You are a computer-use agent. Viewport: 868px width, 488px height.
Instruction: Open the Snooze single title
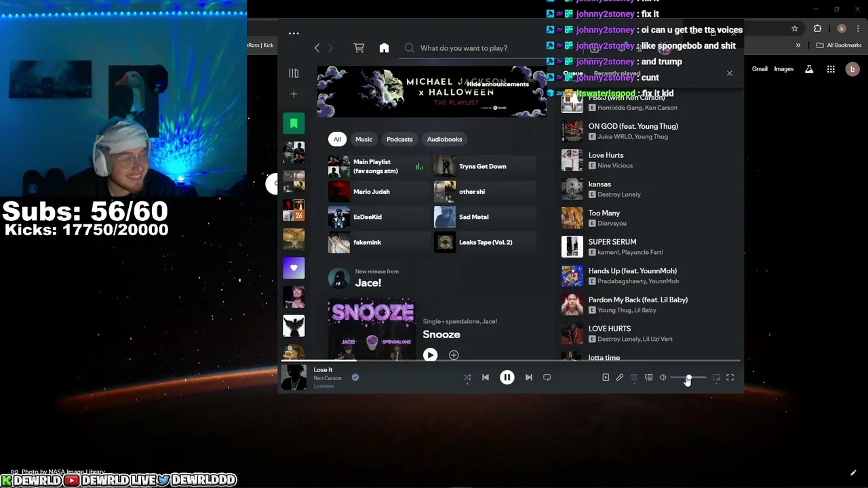pyautogui.click(x=441, y=334)
